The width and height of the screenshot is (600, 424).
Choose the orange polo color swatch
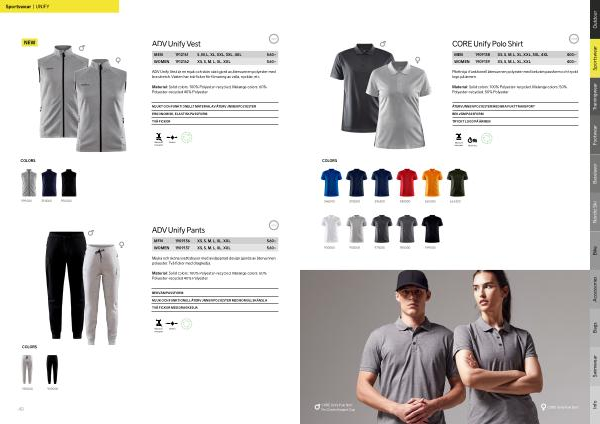(x=432, y=183)
